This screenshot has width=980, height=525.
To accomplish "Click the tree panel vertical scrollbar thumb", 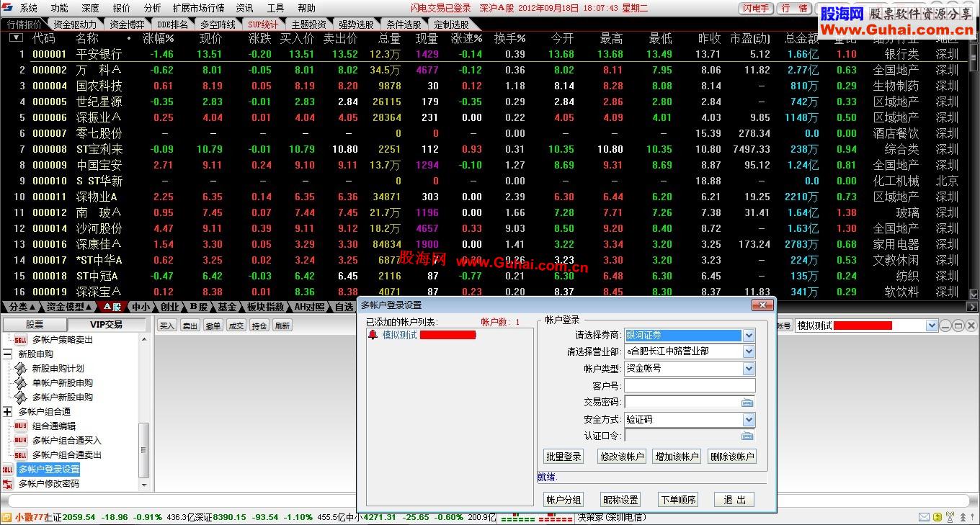I will (x=144, y=450).
